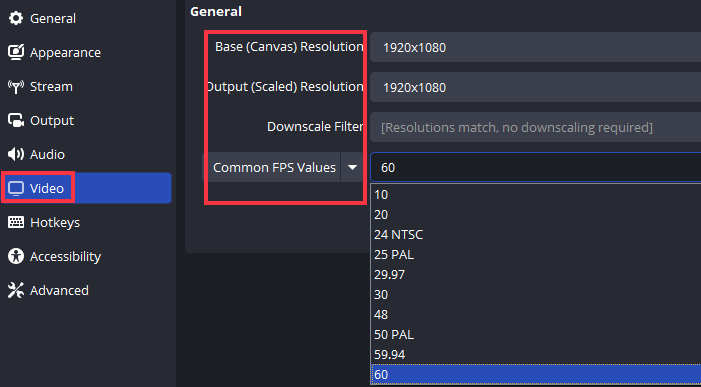This screenshot has width=701, height=387.
Task: Click the General gear icon
Action: point(16,18)
